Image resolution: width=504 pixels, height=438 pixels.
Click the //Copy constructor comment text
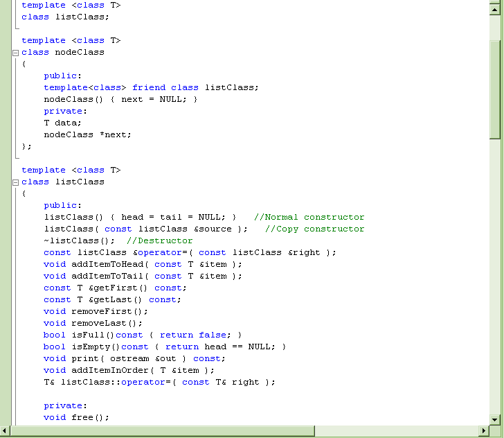314,229
